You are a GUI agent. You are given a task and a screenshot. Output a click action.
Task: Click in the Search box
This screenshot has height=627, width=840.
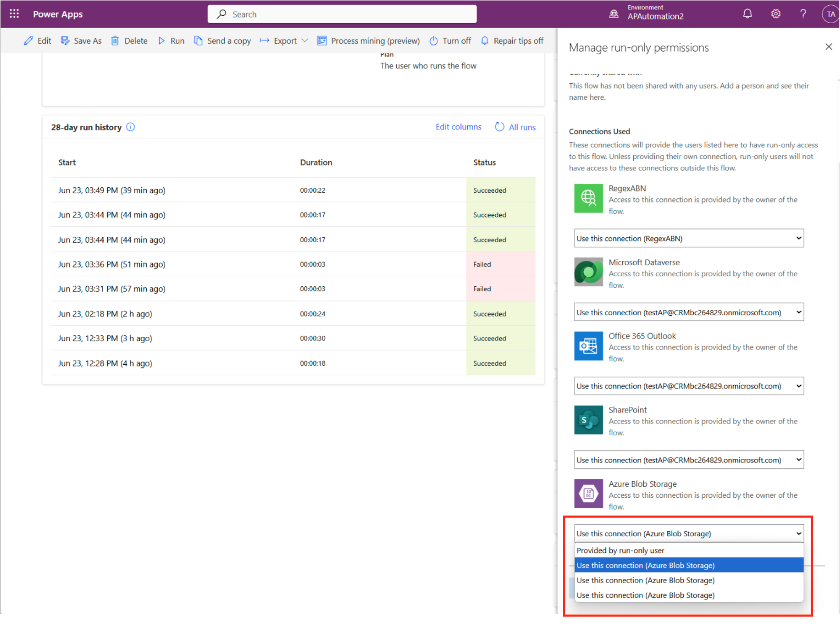click(x=342, y=14)
